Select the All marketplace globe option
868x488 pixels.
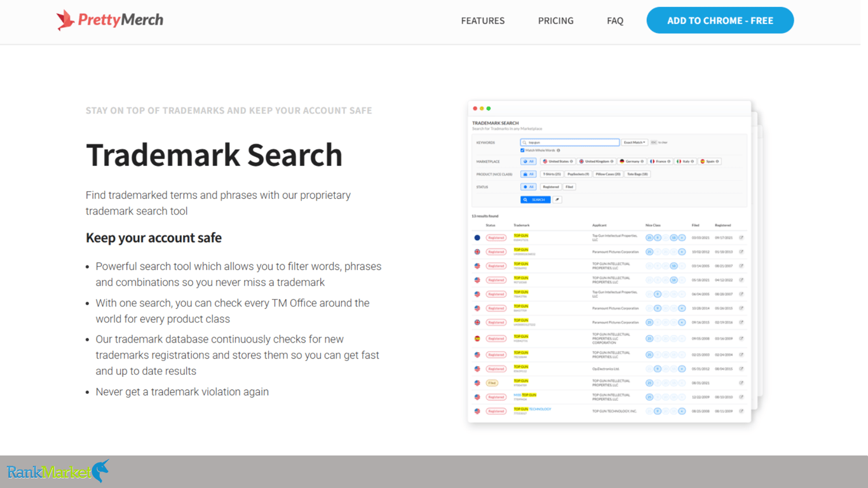pyautogui.click(x=529, y=161)
